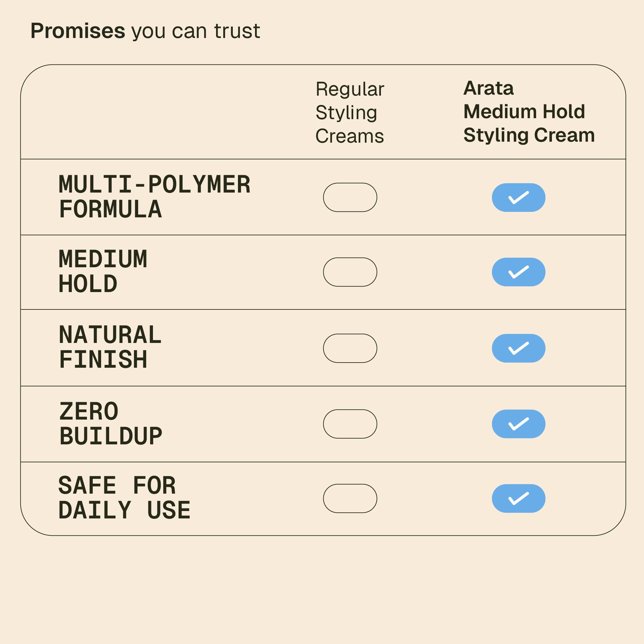Viewport: 644px width, 644px height.
Task: Toggle the empty pill for Multi-Polymer Formula
Action: (x=350, y=197)
